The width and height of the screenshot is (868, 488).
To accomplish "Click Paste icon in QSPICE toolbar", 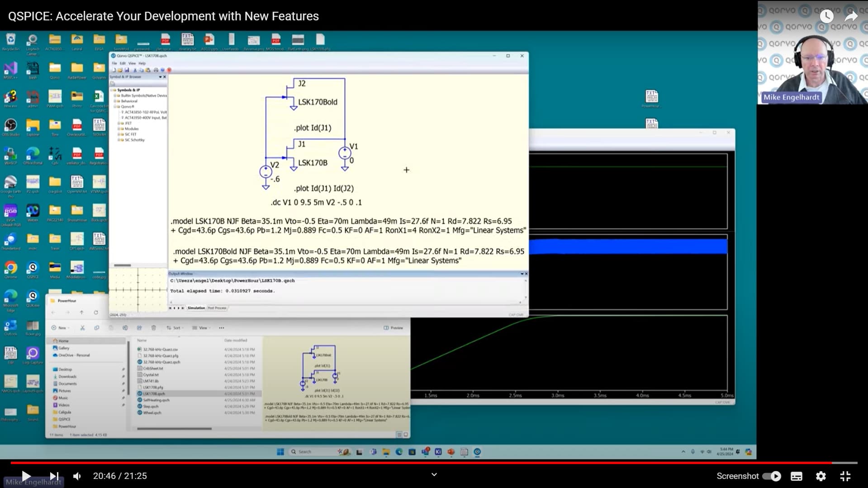I will [147, 70].
